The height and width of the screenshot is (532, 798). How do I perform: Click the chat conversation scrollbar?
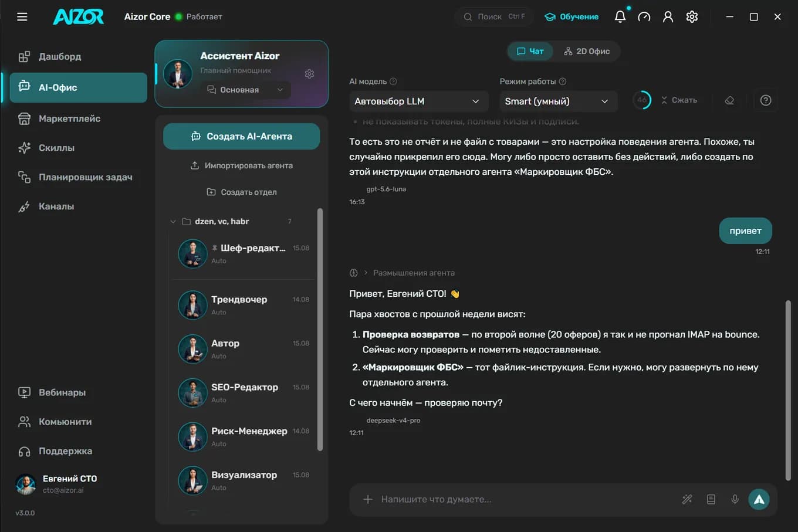[x=788, y=391]
